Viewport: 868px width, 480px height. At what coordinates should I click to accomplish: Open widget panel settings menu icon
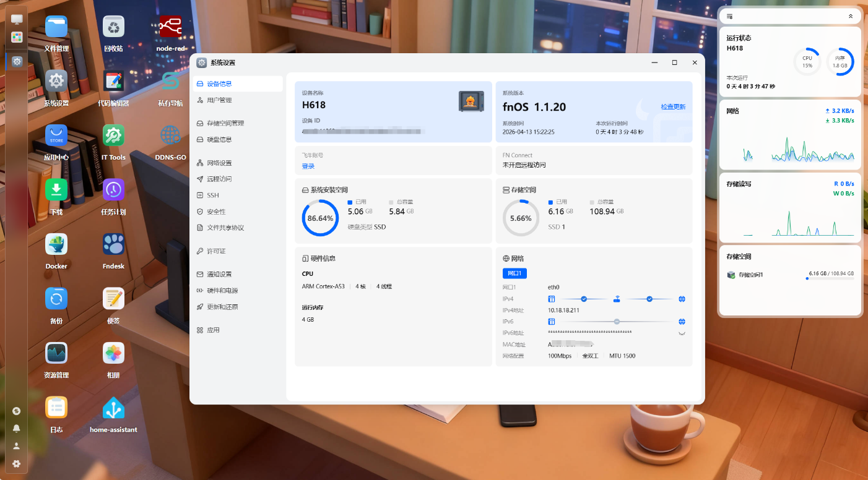(730, 16)
